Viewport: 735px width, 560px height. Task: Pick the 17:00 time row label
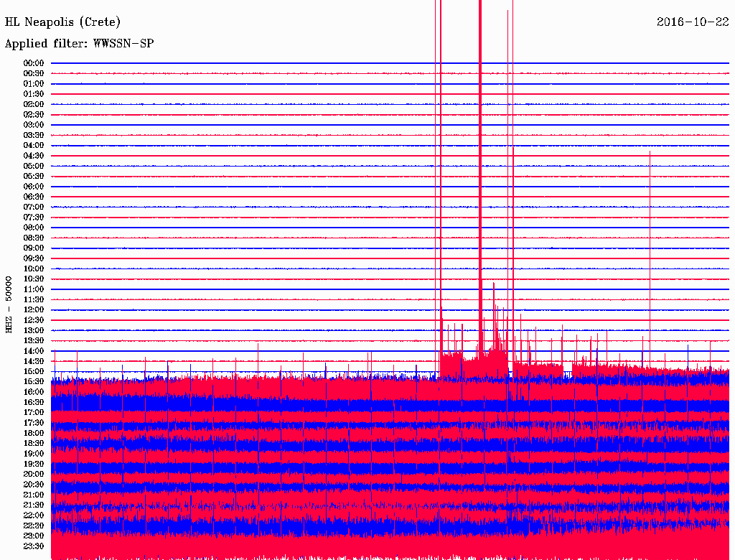coord(34,413)
